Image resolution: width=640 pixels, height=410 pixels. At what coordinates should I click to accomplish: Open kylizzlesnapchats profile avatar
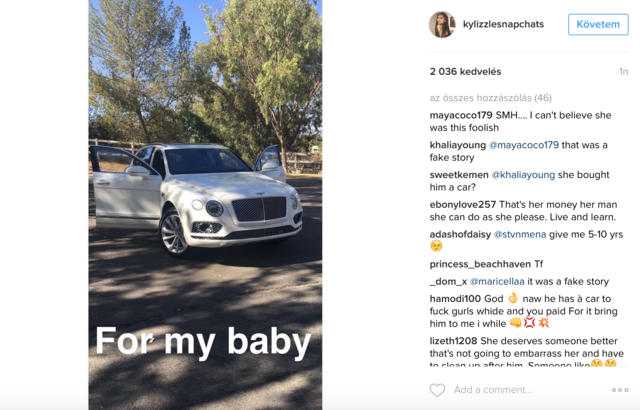442,24
